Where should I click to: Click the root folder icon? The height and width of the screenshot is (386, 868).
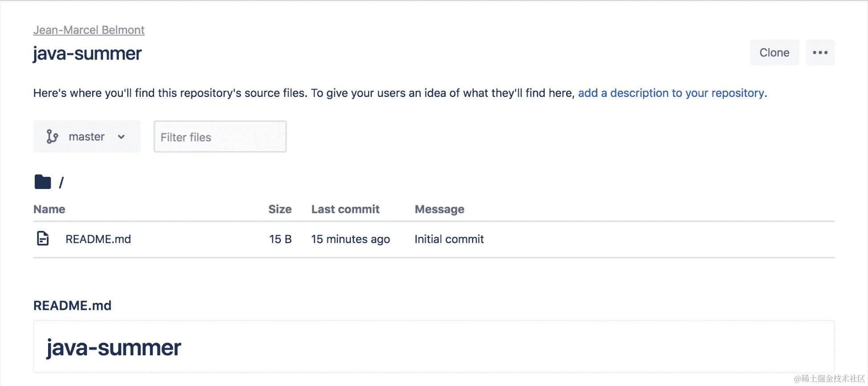click(43, 182)
